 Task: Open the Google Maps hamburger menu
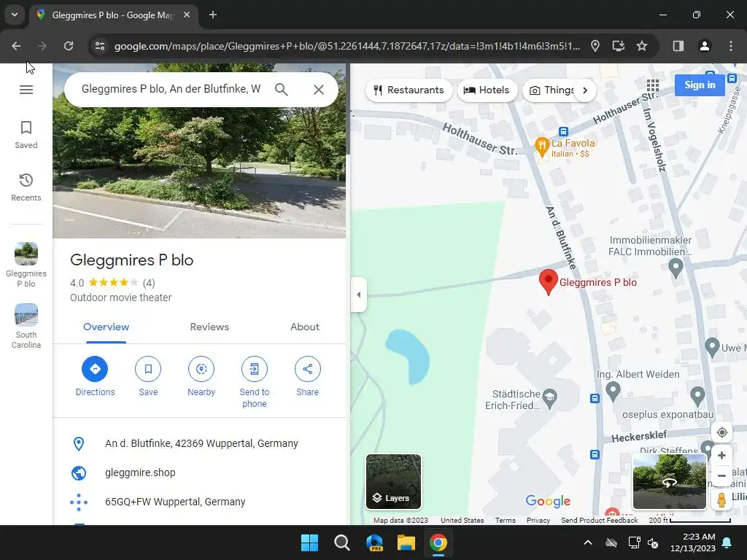(26, 90)
